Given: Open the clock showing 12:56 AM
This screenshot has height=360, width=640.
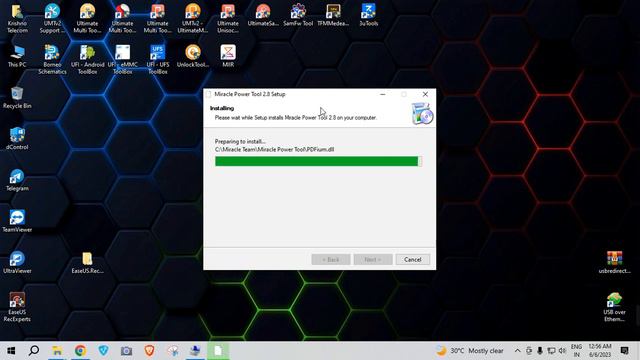Looking at the screenshot, I should point(600,351).
